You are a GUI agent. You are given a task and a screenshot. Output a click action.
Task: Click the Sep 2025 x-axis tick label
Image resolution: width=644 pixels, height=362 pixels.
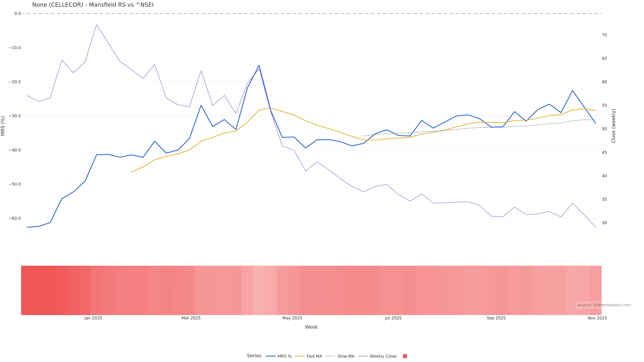pos(496,318)
